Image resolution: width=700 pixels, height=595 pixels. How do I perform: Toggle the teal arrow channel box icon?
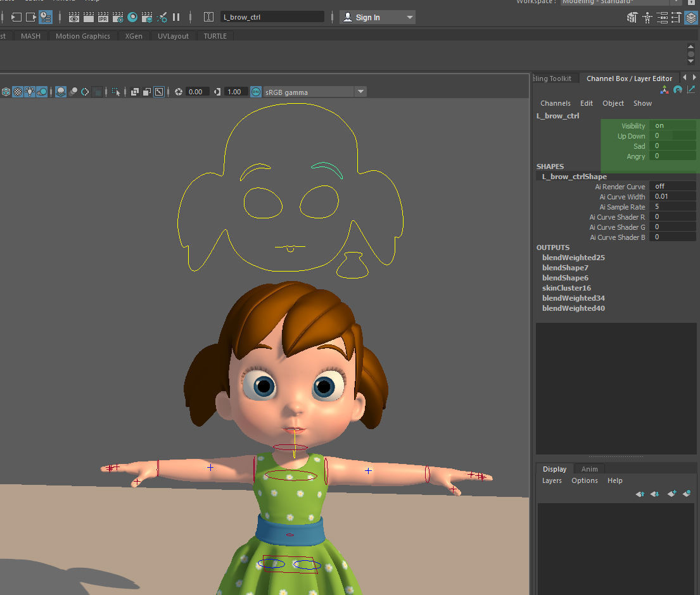click(691, 90)
